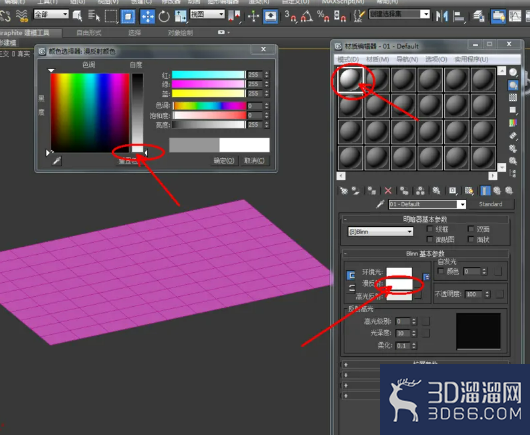Click red X Reset Material icon
The height and width of the screenshot is (435, 530).
pyautogui.click(x=388, y=191)
